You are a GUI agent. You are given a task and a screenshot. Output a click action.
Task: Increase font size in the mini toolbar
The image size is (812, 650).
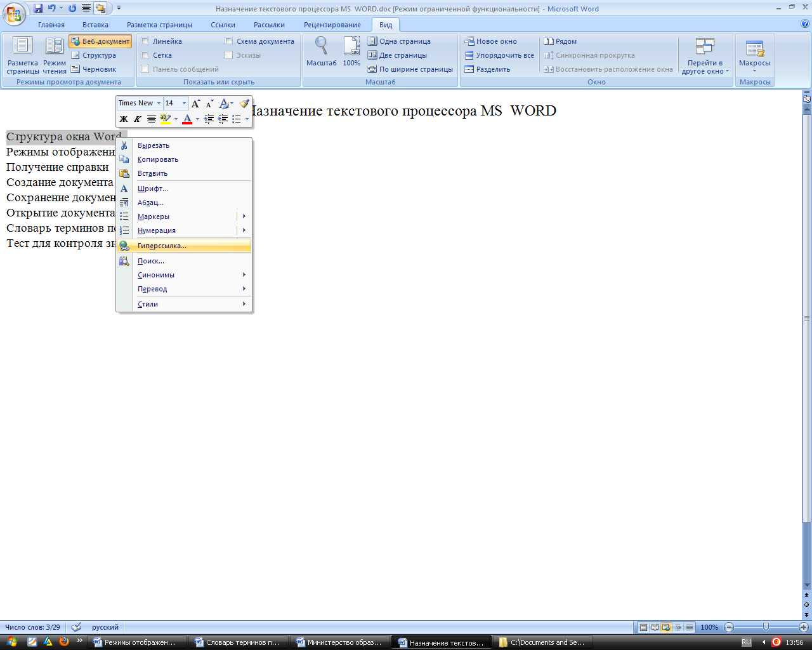coord(196,103)
